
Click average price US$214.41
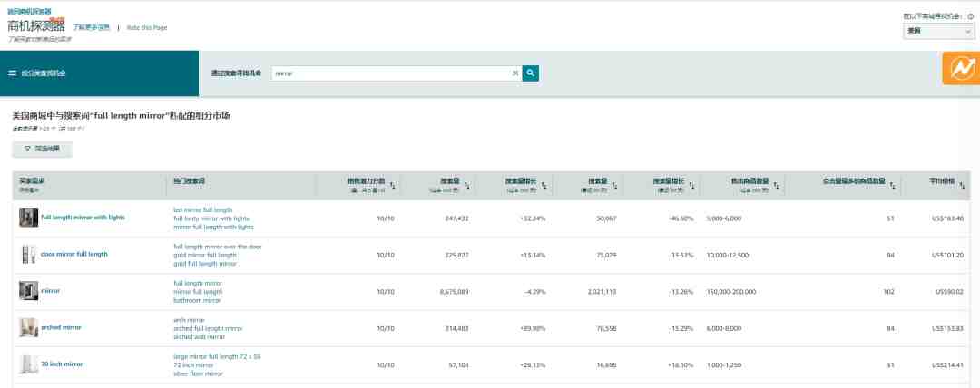click(x=947, y=364)
